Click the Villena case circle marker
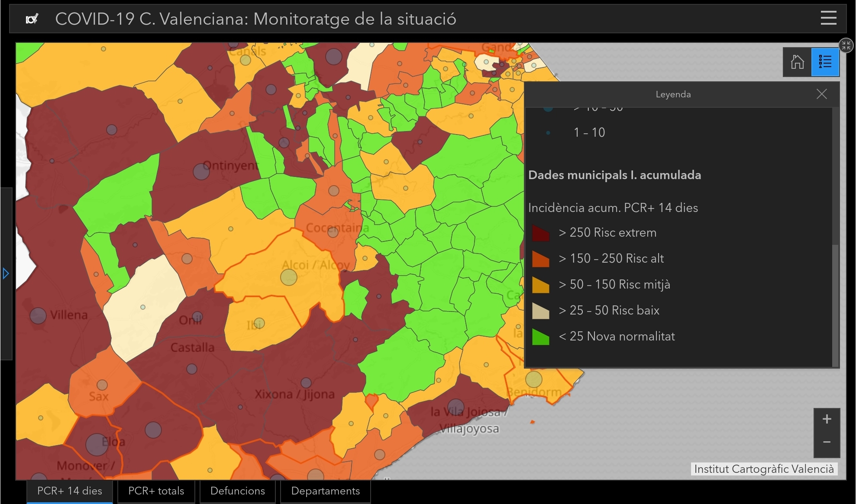 38,316
